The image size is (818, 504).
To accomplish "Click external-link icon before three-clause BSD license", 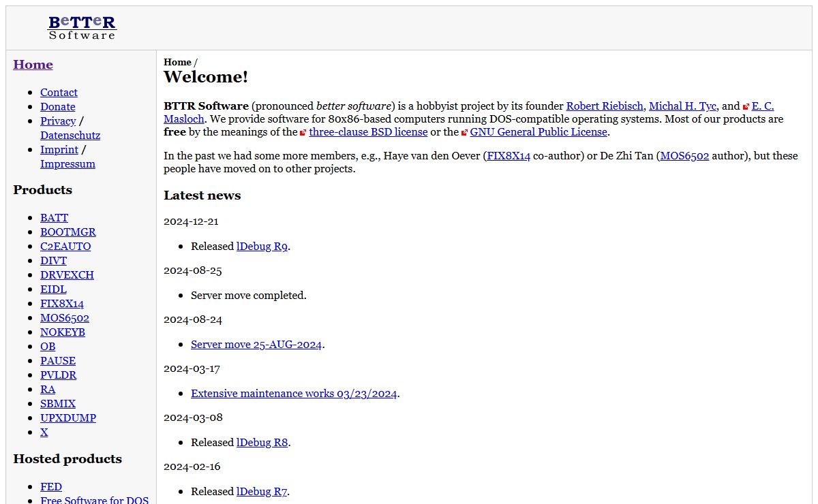I will point(303,132).
